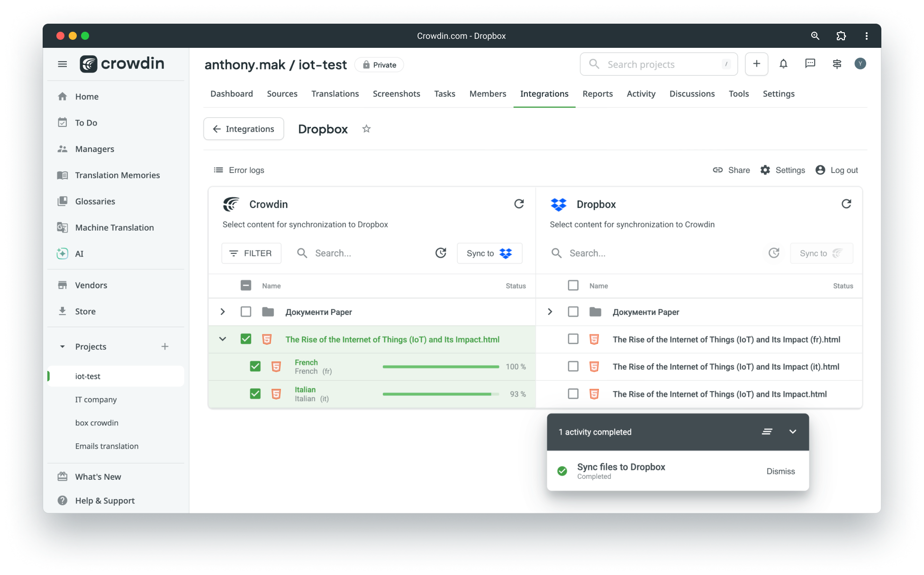Open the activities sync icon in header
Screen dimensions: 924x575
click(837, 64)
